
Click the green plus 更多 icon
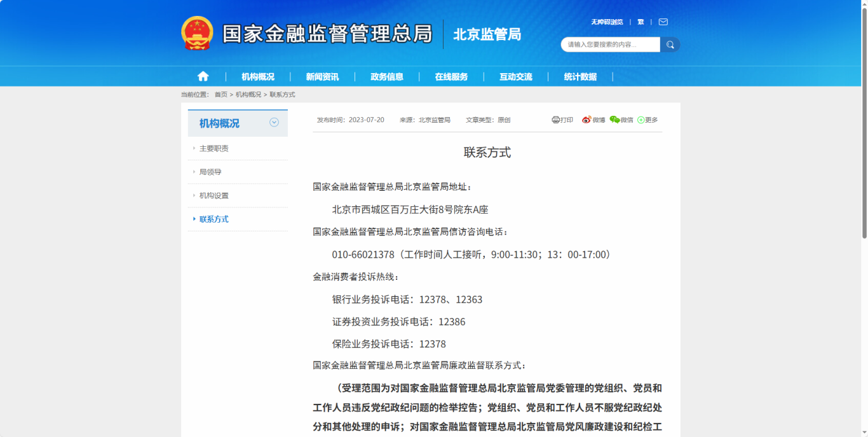[x=641, y=120]
